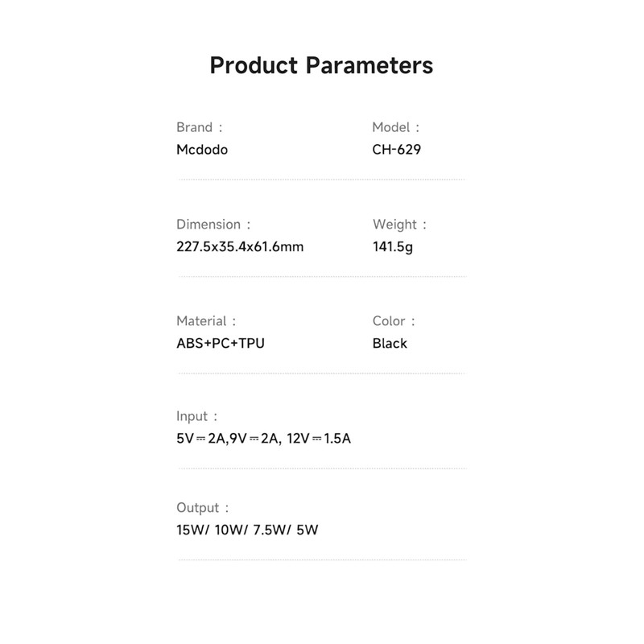This screenshot has height=644, width=644.
Task: Click the Input label
Action: [192, 417]
